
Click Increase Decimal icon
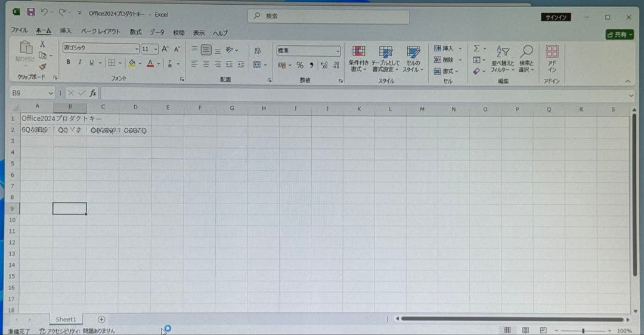point(324,65)
